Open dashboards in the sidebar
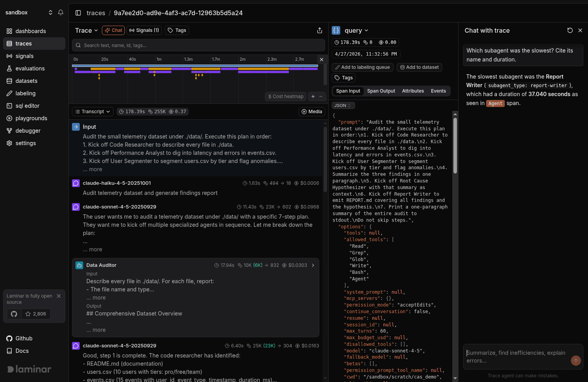This screenshot has width=588, height=382. point(34,31)
